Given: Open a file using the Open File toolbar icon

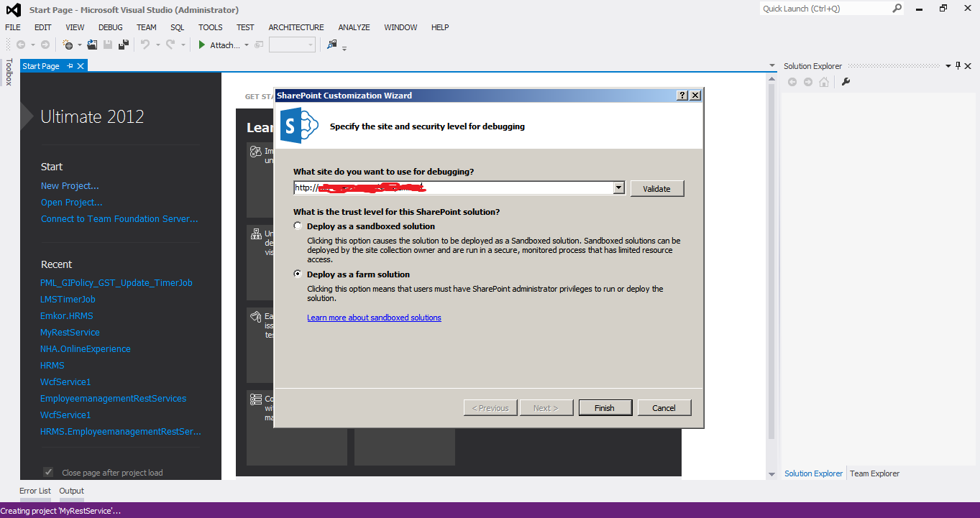Looking at the screenshot, I should pyautogui.click(x=91, y=45).
